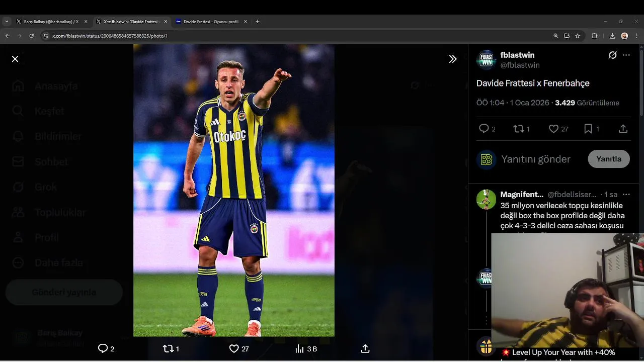Click the Yanıtını gönder reply field
The image size is (644, 362).
pyautogui.click(x=536, y=159)
